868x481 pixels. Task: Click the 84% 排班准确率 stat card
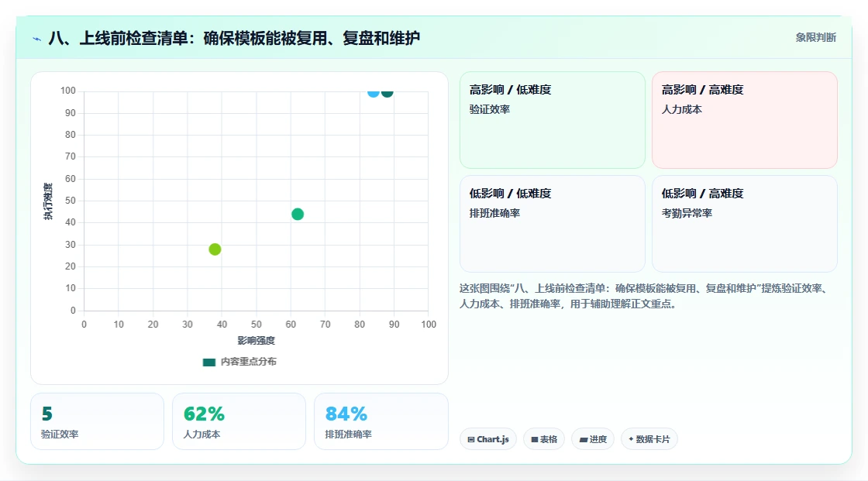381,421
